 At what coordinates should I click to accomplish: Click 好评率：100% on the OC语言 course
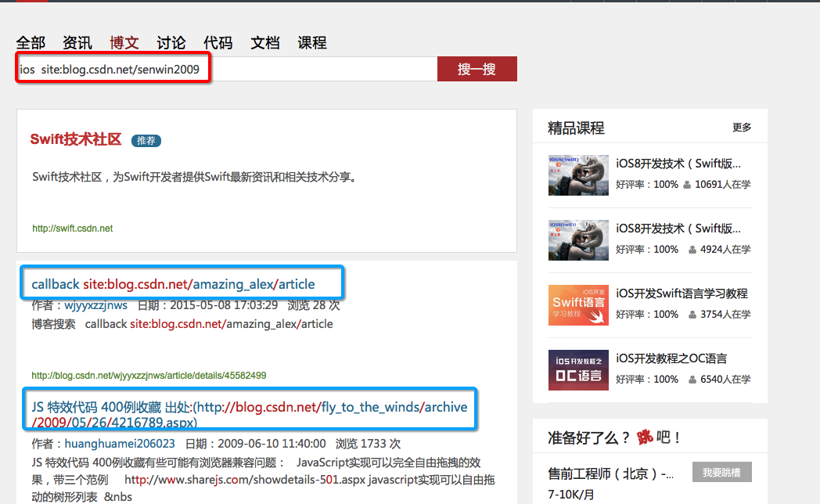647,380
